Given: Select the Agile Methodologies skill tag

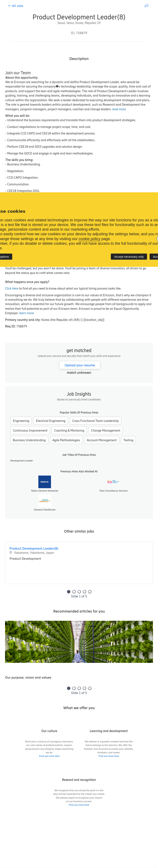Looking at the screenshot, I should pyautogui.click(x=66, y=440).
